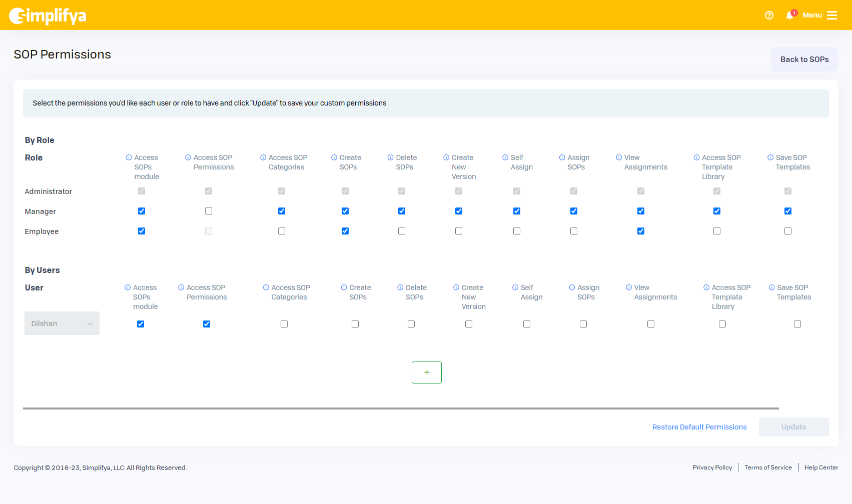Click the horizontal scrollbar below the table

point(400,408)
